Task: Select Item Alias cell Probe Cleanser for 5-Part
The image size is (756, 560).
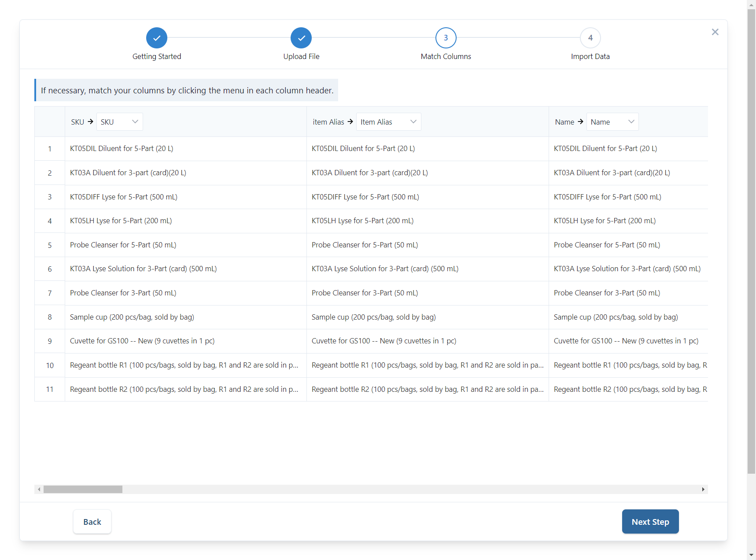Action: pyautogui.click(x=428, y=245)
